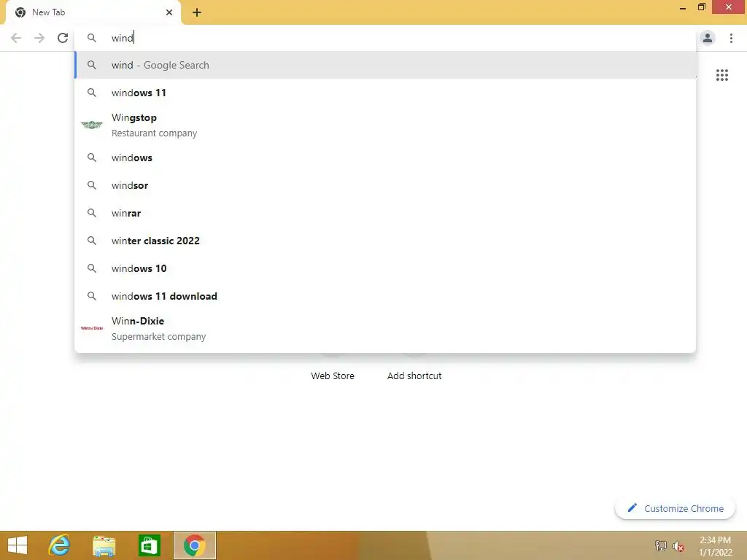The height and width of the screenshot is (560, 747).
Task: Close the New Tab tab
Action: (169, 12)
